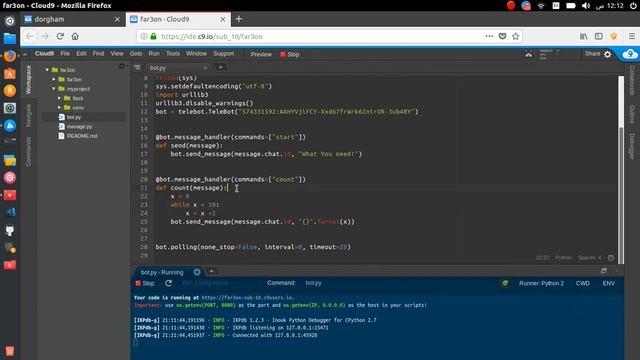Click the Share button

[x=592, y=54]
